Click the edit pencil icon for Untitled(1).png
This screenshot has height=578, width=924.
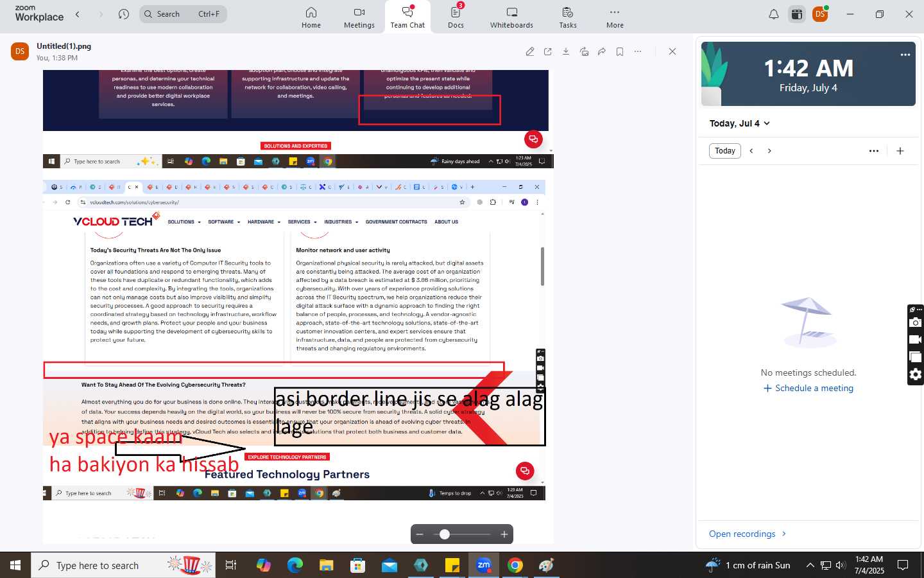pos(530,51)
